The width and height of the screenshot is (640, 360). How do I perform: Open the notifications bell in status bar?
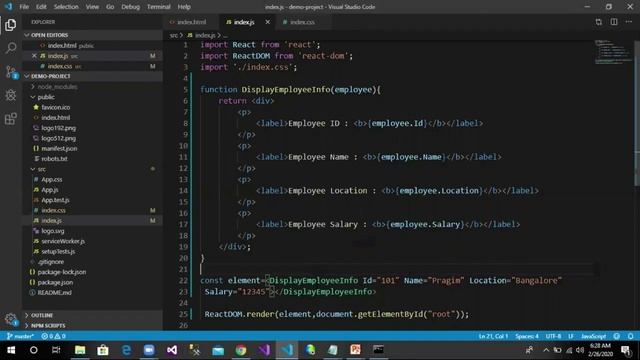631,336
